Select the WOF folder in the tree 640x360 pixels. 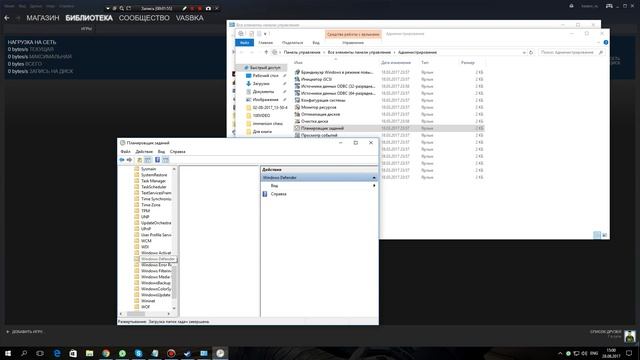pos(146,307)
